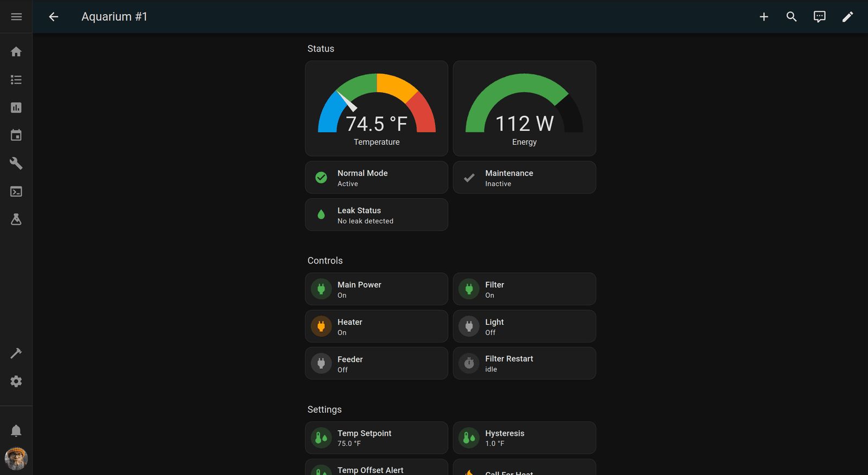Toggle the Heater via its orange plug icon
The height and width of the screenshot is (475, 868).
(321, 326)
